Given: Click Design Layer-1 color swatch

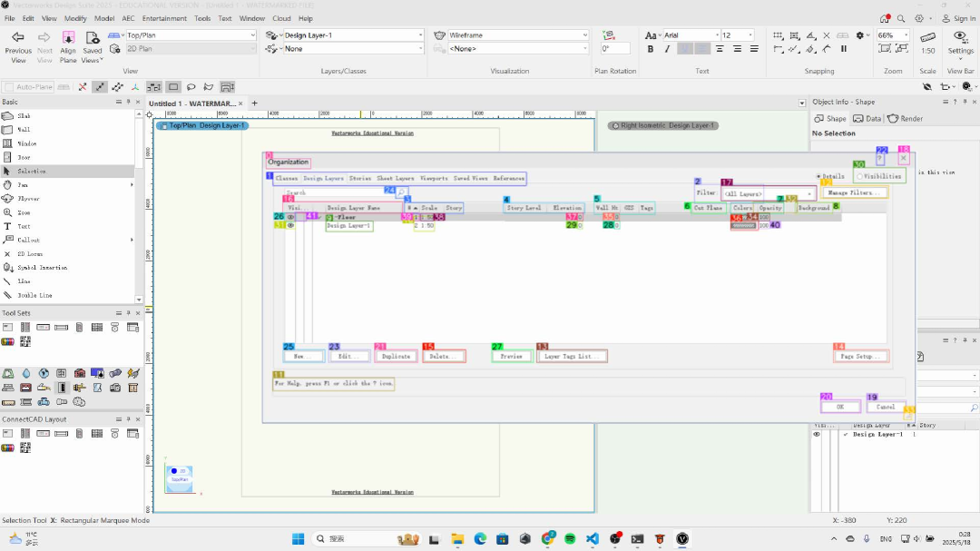Looking at the screenshot, I should click(742, 225).
